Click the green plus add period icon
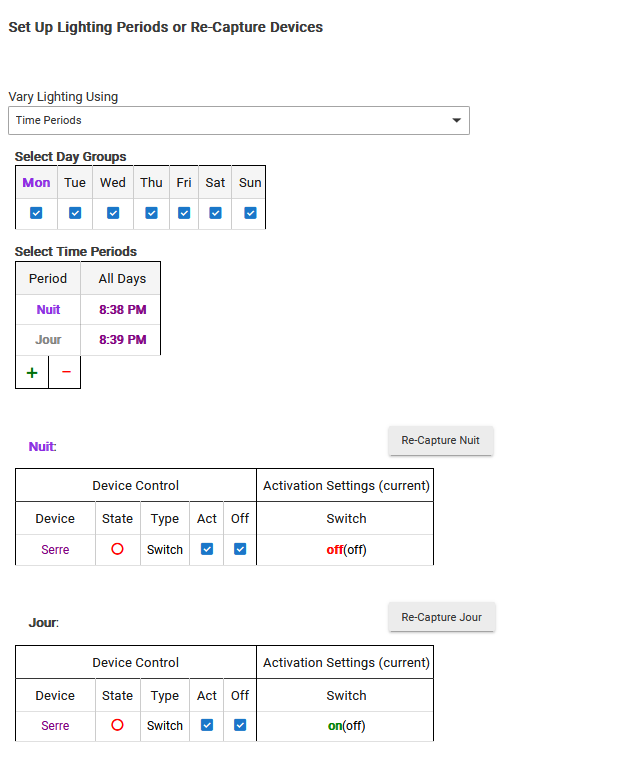643x764 pixels. click(32, 372)
